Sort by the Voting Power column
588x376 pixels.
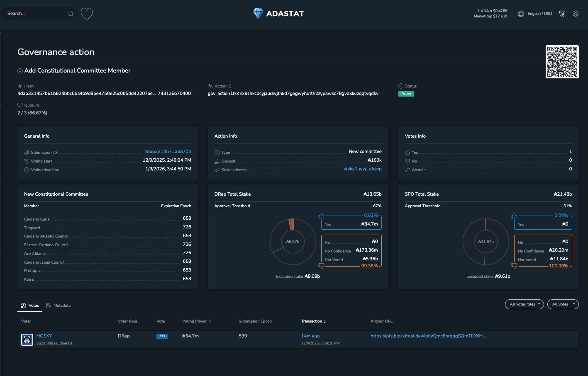(196, 321)
